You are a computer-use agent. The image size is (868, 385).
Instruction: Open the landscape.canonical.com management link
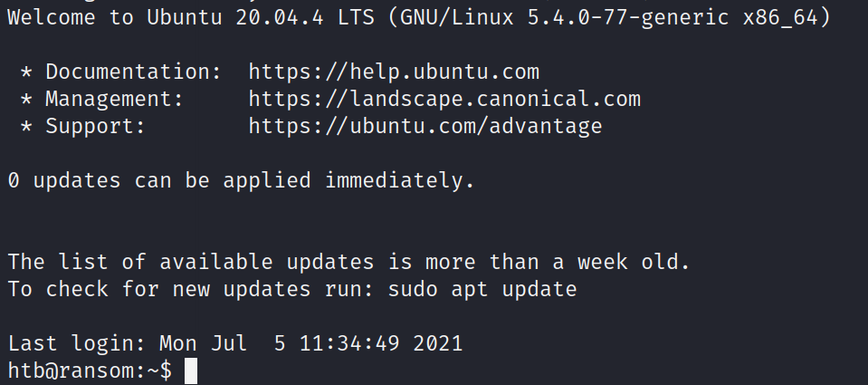pyautogui.click(x=444, y=99)
